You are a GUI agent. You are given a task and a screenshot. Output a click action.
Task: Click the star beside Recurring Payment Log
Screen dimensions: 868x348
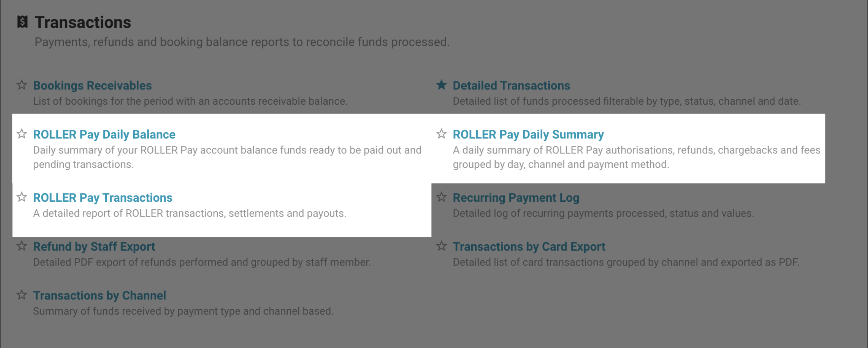pos(442,198)
